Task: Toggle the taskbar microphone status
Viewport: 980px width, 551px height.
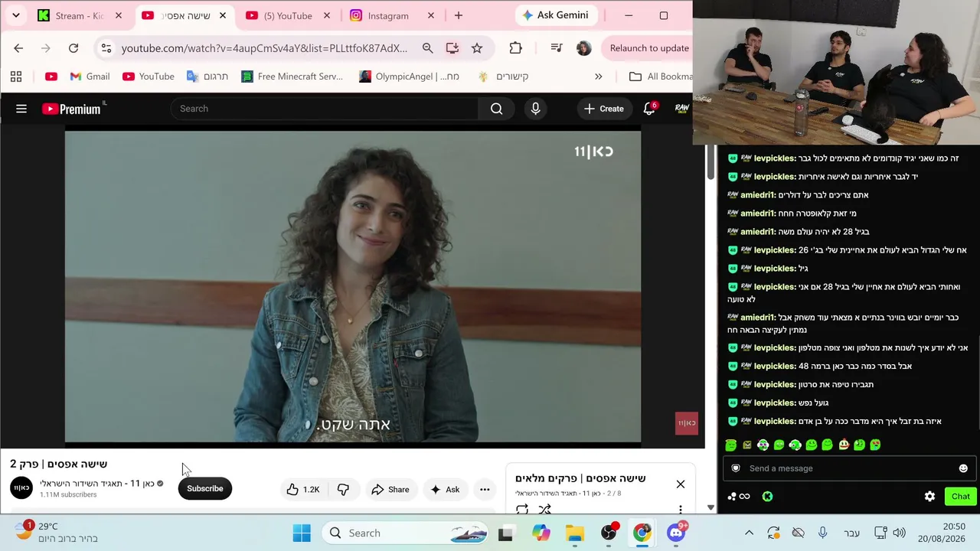Action: 822,533
